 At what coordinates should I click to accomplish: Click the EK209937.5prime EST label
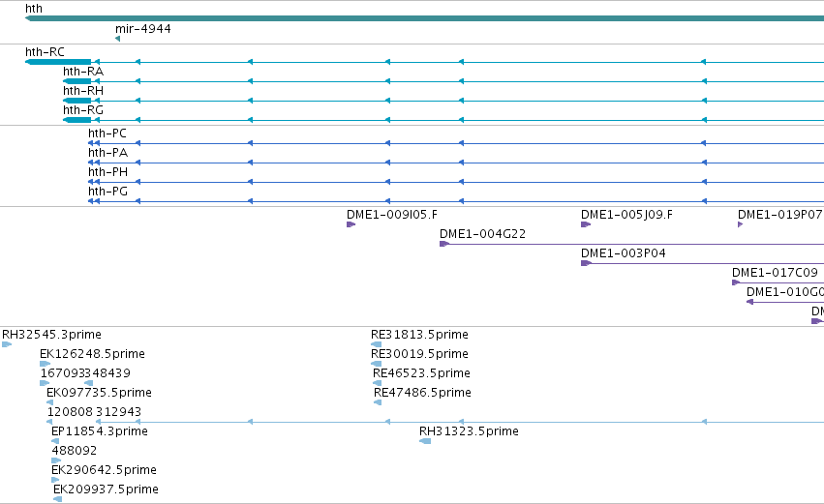(106, 489)
